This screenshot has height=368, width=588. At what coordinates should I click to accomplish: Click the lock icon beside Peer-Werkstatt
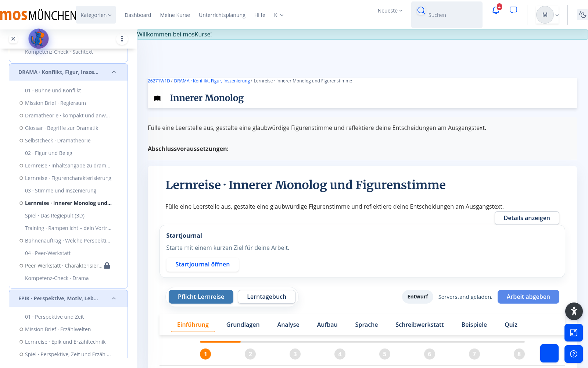[107, 265]
